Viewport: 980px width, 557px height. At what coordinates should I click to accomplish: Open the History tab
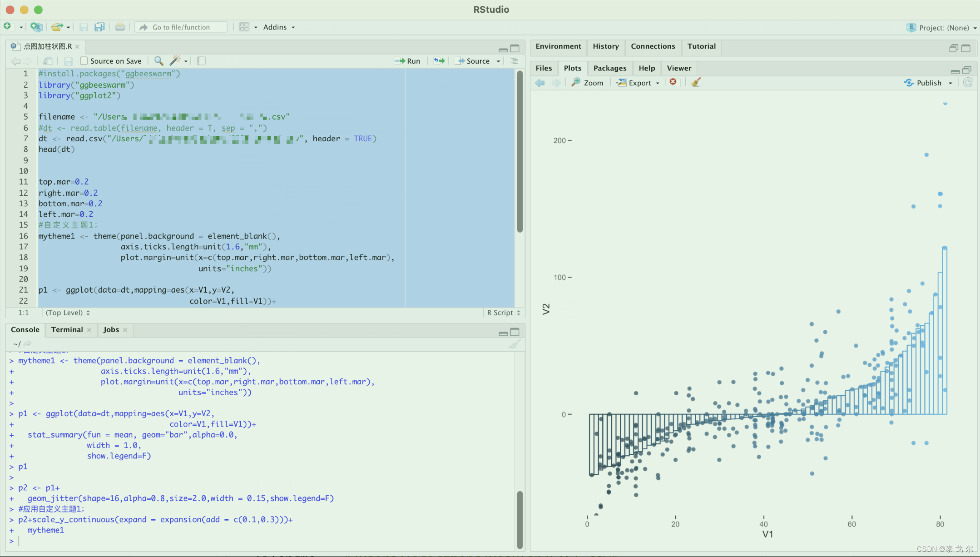[605, 46]
